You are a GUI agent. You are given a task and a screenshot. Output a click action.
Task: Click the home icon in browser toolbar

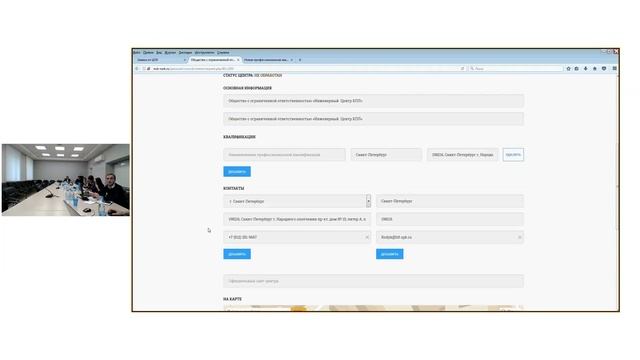(x=595, y=69)
